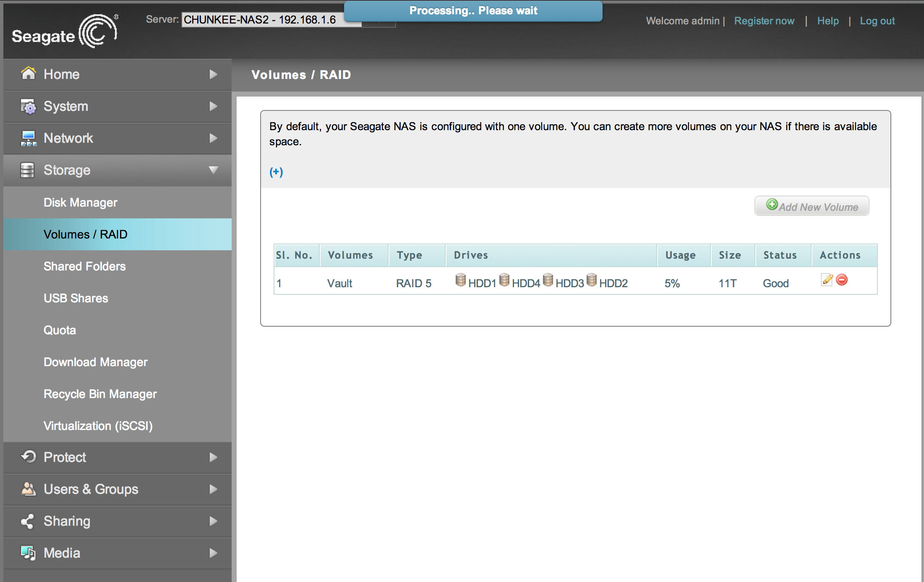Viewport: 924px width, 582px height.
Task: Open the Help link
Action: [828, 21]
